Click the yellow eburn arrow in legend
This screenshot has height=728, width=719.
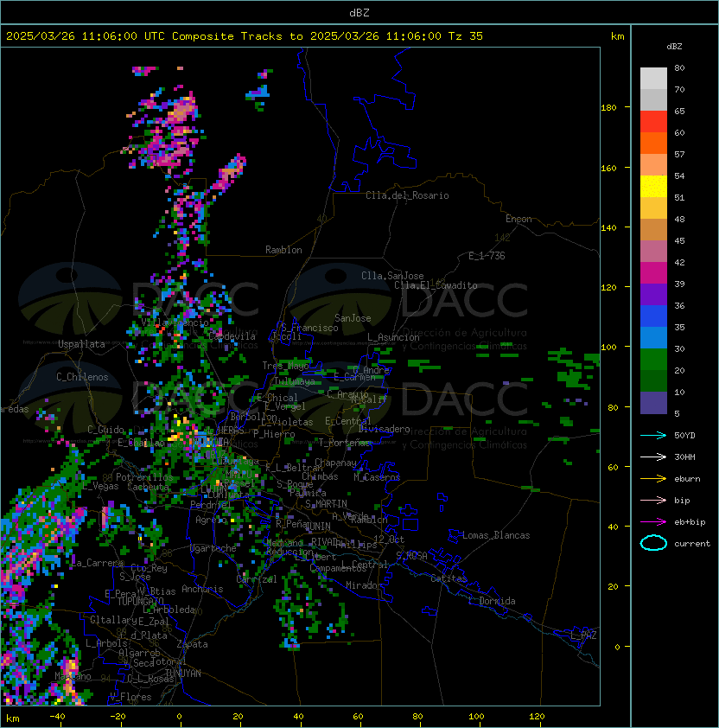pos(653,479)
